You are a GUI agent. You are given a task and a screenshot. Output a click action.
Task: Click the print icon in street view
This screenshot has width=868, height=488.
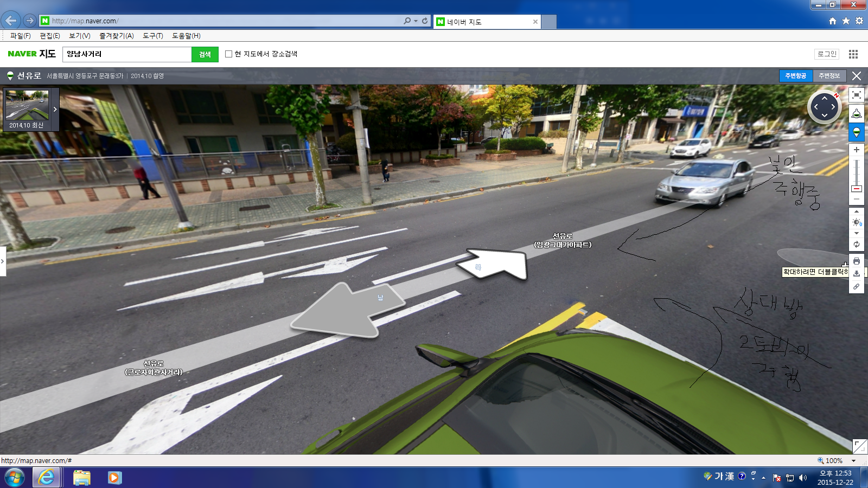856,261
